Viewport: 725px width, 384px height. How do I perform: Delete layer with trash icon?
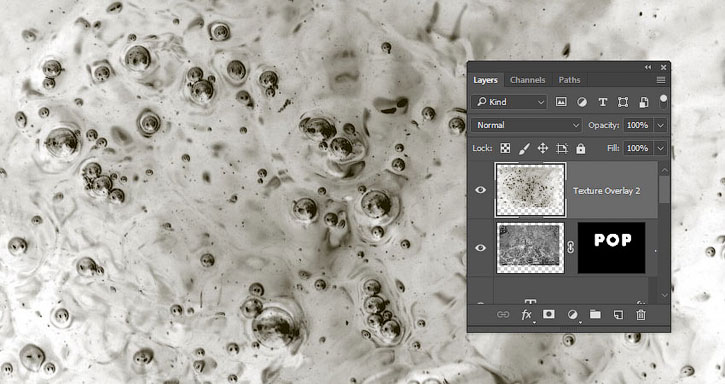pyautogui.click(x=640, y=315)
